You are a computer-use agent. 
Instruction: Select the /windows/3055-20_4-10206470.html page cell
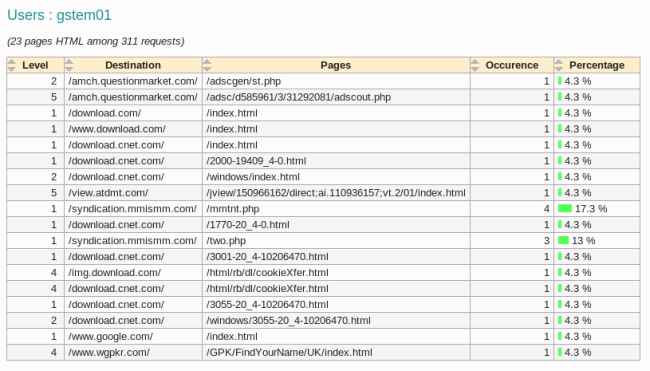tap(336, 320)
